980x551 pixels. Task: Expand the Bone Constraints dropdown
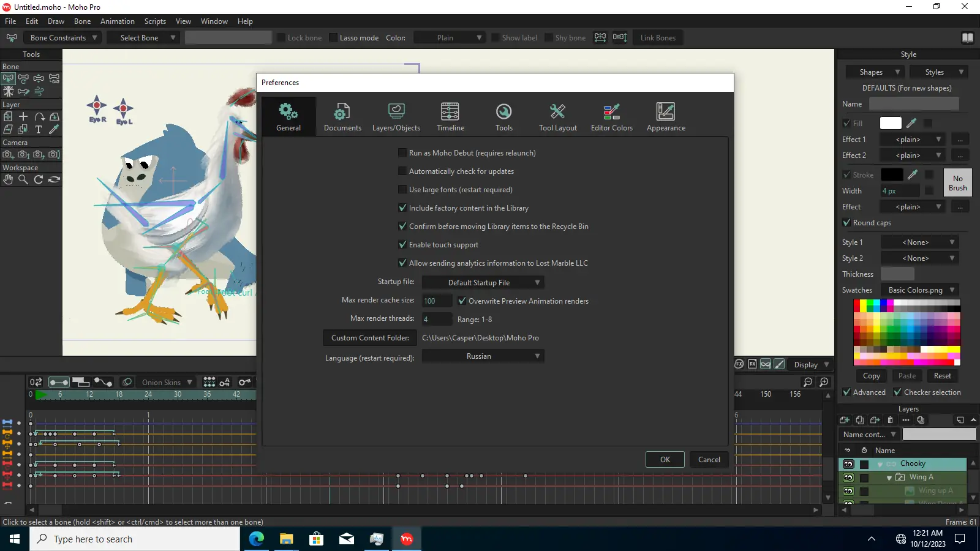click(x=62, y=38)
